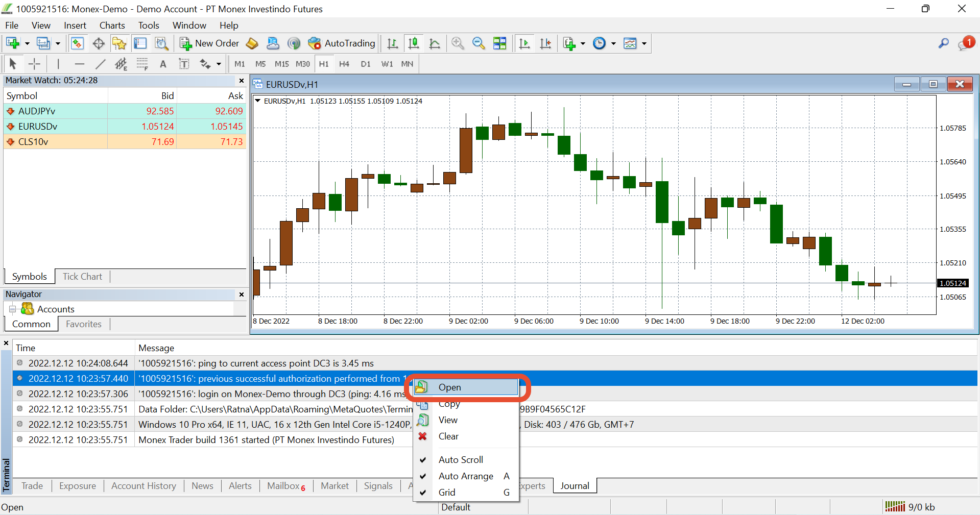The height and width of the screenshot is (515, 980).
Task: Choose Open in the context menu
Action: pos(466,387)
